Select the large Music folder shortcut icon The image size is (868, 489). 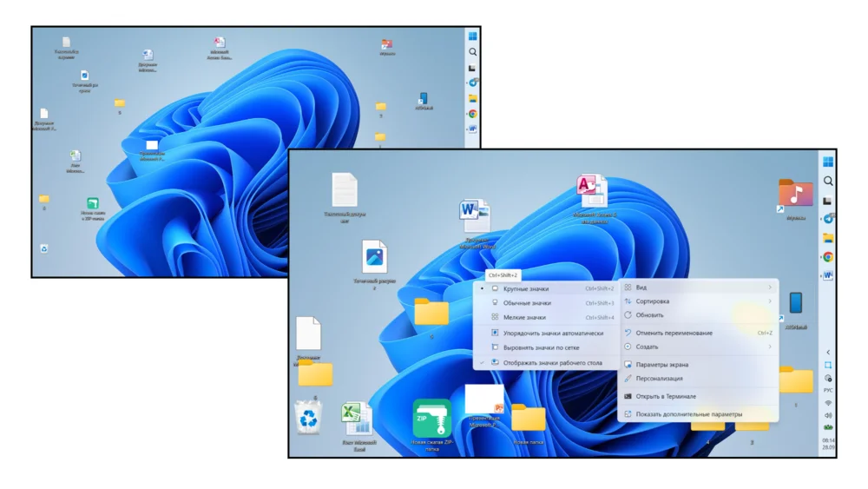pyautogui.click(x=795, y=195)
